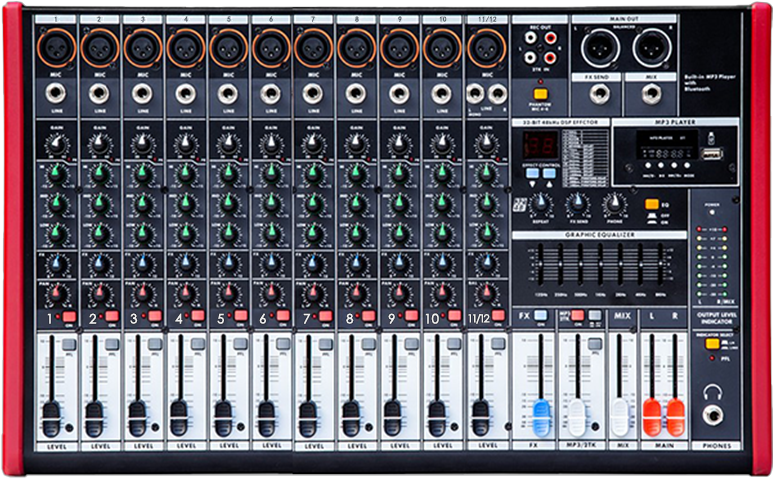The image size is (773, 479).
Task: Click the channel 1 red PAN knob
Action: (57, 293)
